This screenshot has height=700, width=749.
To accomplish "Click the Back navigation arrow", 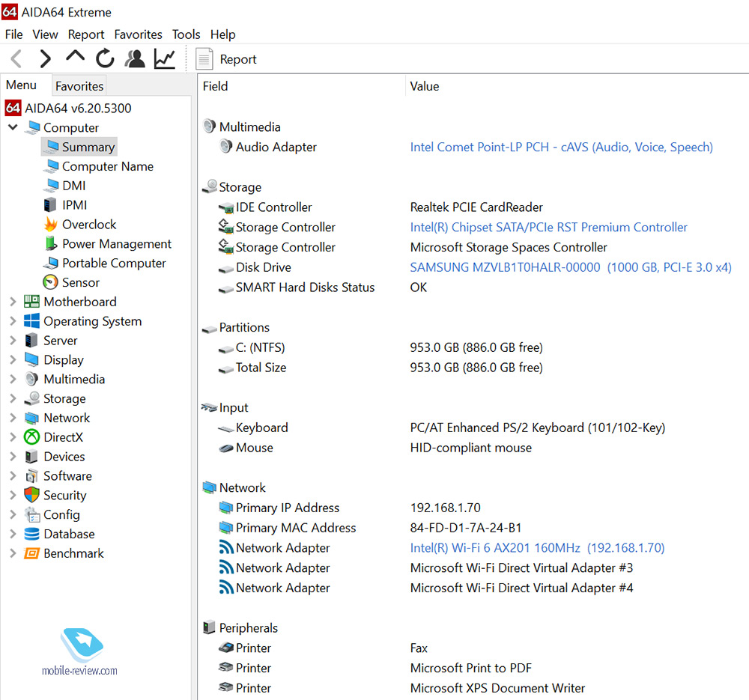I will (x=16, y=58).
